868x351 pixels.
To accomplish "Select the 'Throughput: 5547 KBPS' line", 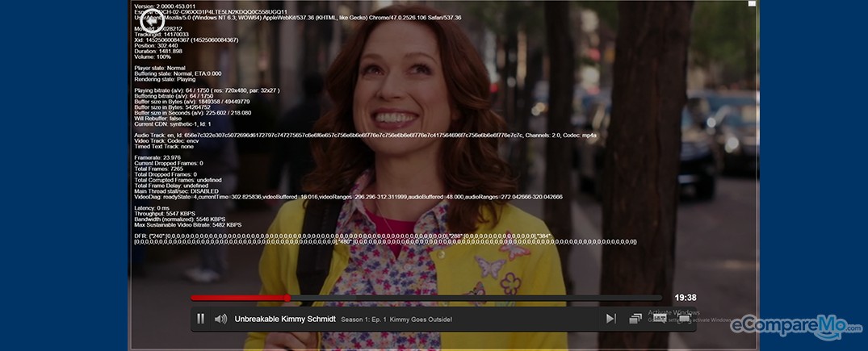I will coord(165,214).
